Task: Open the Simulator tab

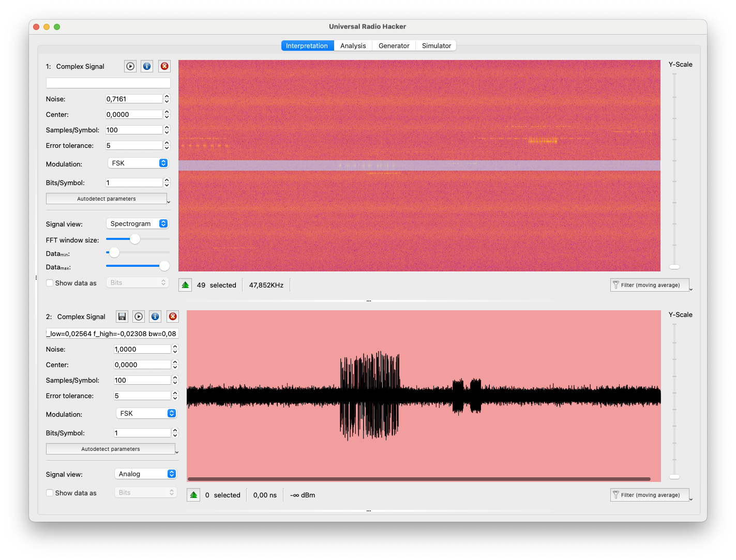Action: (436, 46)
